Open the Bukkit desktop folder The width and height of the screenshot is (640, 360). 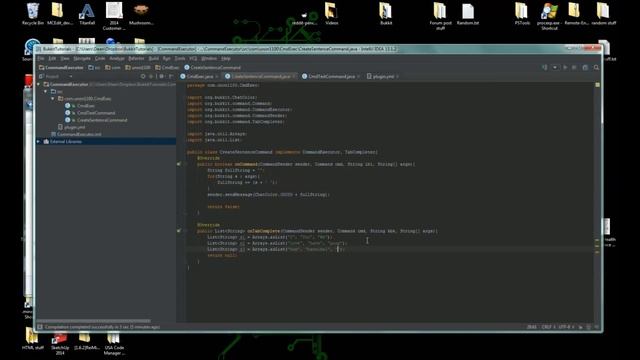pos(386,14)
